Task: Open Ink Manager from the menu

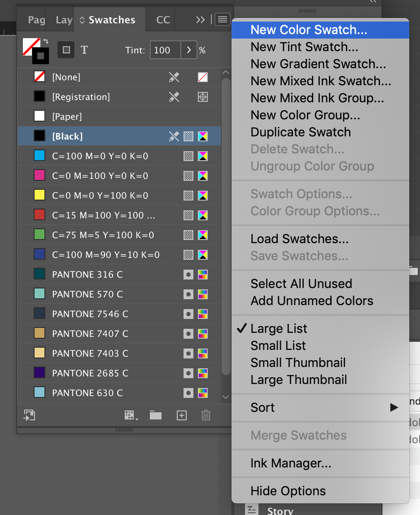Action: point(291,463)
